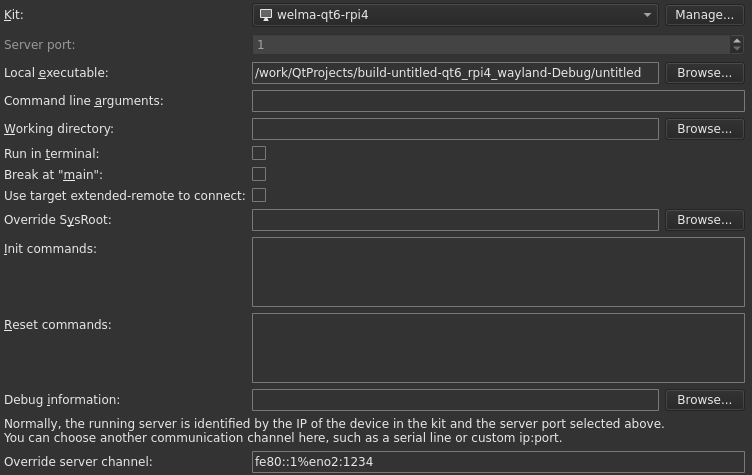The height and width of the screenshot is (475, 752).
Task: Click the Manage... button next to Kit
Action: [704, 15]
